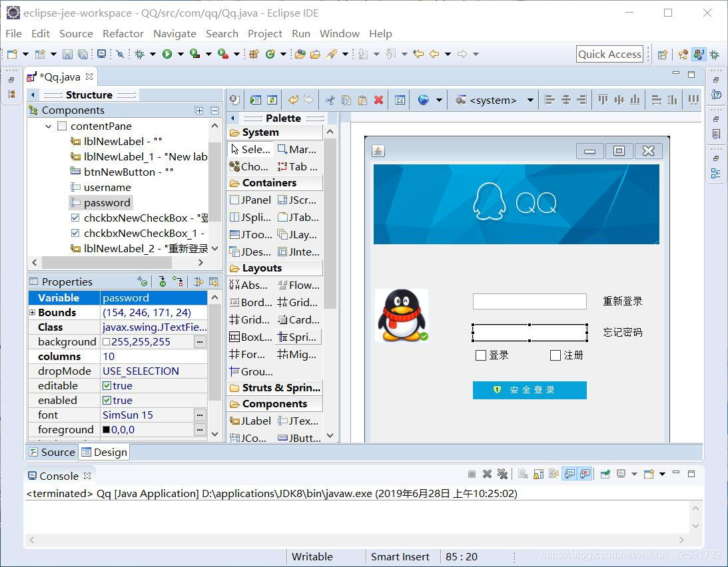
Task: Click the Align left edges icon
Action: point(549,100)
